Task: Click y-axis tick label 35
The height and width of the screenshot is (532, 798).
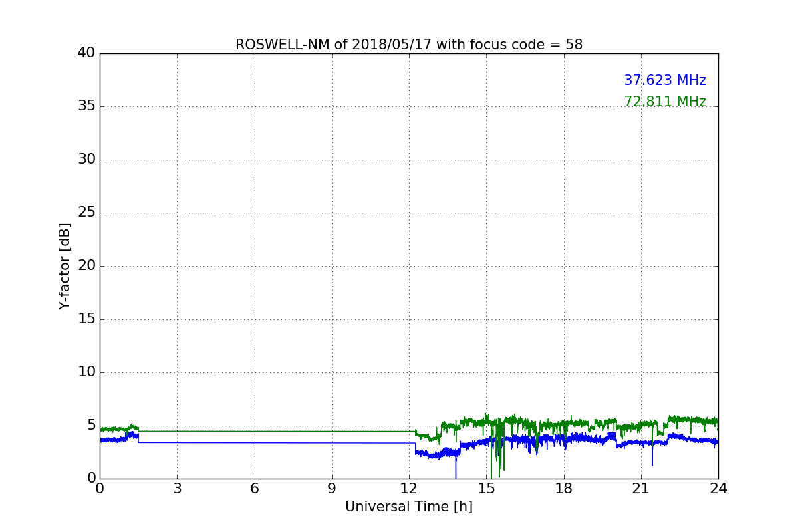Action: pyautogui.click(x=86, y=106)
